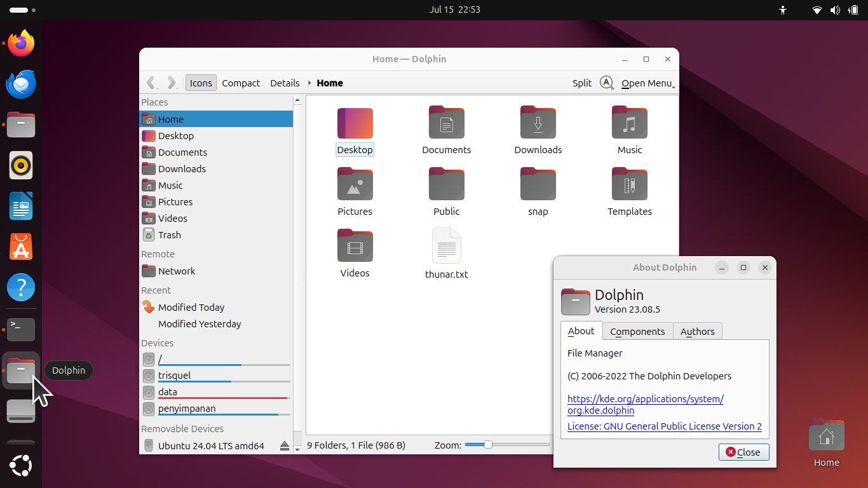This screenshot has height=488, width=868.
Task: Open the search icon in Dolphin toolbar
Action: pos(606,83)
